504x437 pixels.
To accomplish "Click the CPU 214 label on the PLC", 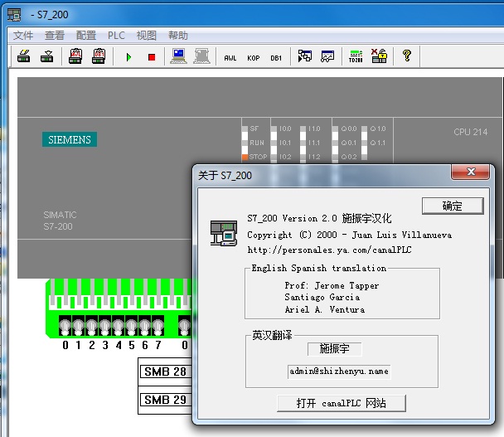I will 471,132.
